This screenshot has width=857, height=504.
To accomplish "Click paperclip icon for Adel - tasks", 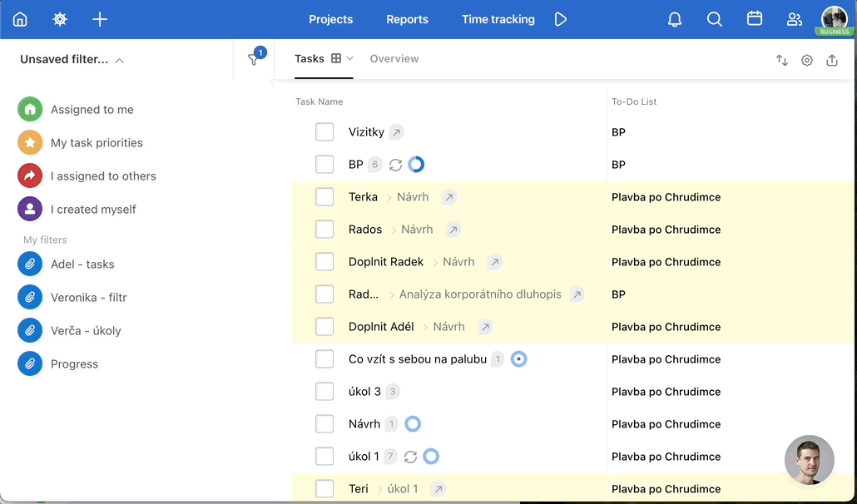I will coord(30,264).
